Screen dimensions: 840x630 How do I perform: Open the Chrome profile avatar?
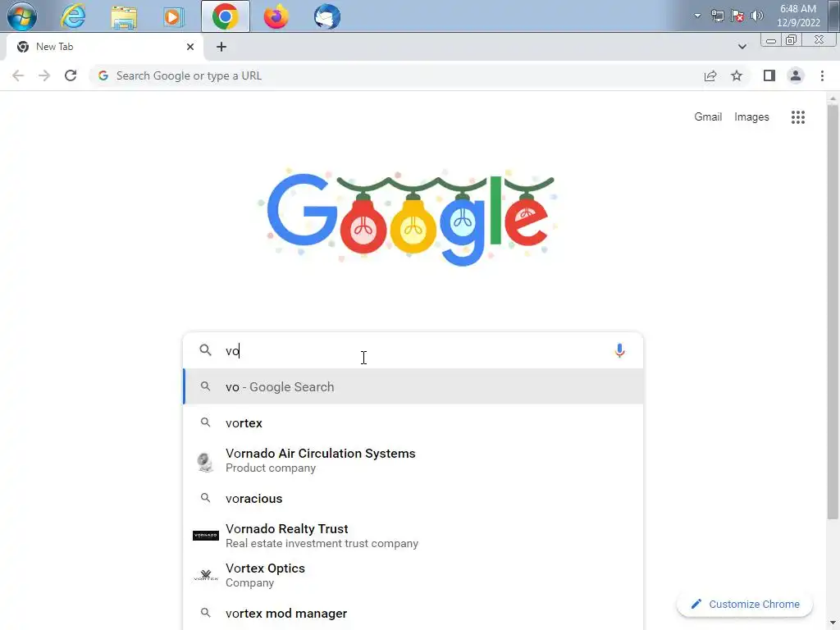point(796,75)
